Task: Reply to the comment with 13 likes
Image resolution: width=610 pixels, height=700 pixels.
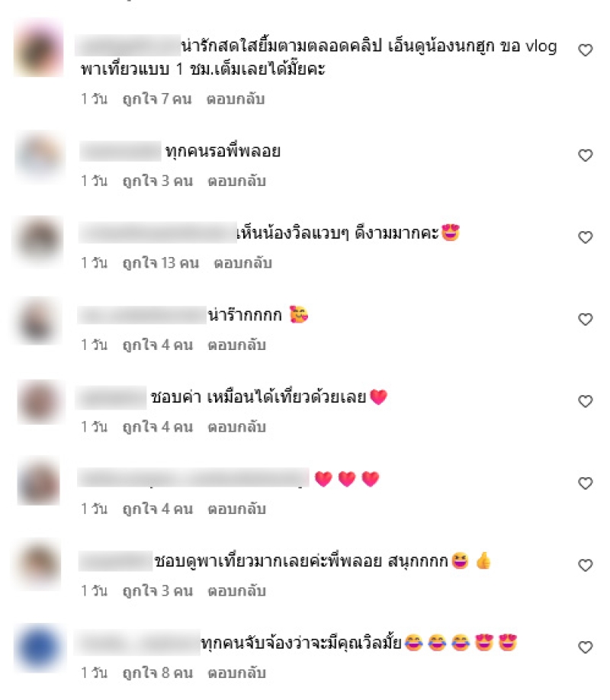Action: coord(242,263)
